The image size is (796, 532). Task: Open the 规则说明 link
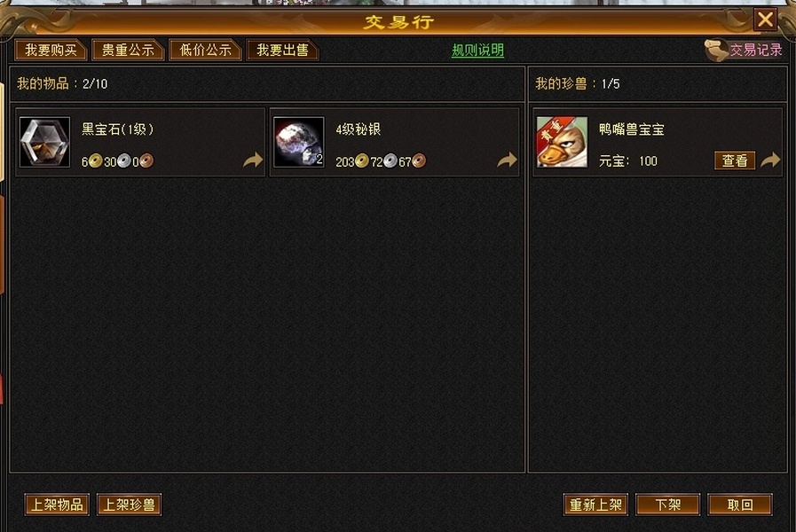click(x=477, y=51)
